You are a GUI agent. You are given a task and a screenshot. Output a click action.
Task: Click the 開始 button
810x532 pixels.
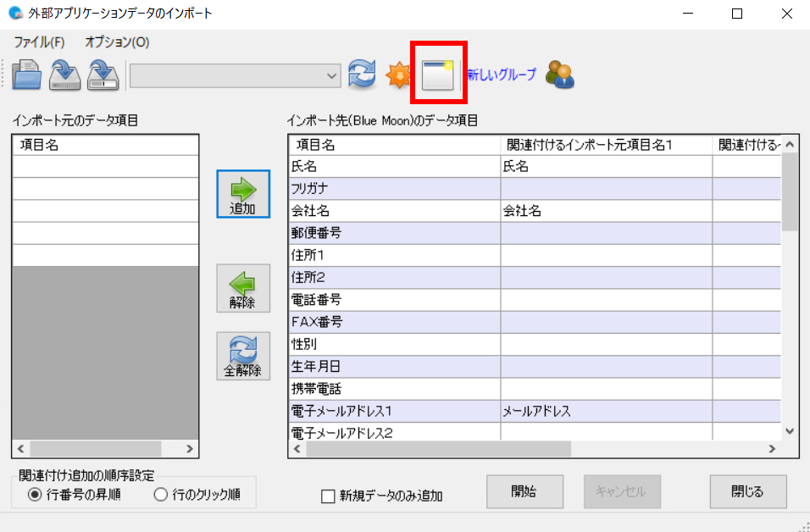coord(524,491)
